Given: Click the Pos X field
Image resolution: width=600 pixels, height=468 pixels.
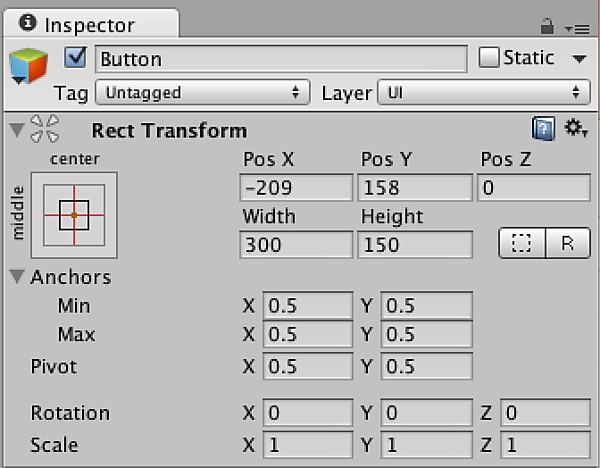Looking at the screenshot, I should coord(296,188).
